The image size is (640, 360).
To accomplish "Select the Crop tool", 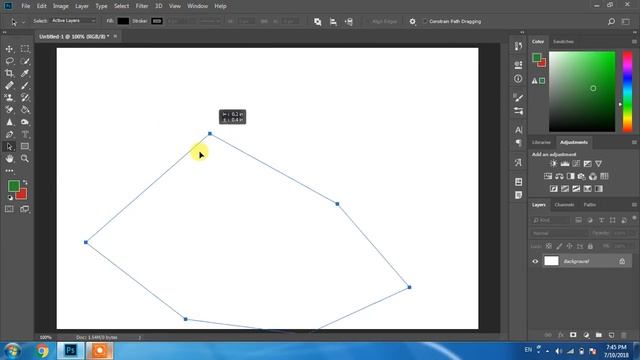I will tap(9, 73).
